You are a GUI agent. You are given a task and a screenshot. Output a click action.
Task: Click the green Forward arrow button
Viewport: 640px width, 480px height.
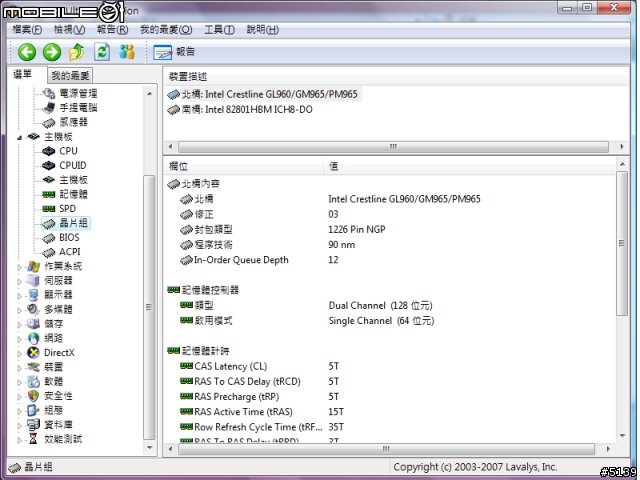pos(52,52)
